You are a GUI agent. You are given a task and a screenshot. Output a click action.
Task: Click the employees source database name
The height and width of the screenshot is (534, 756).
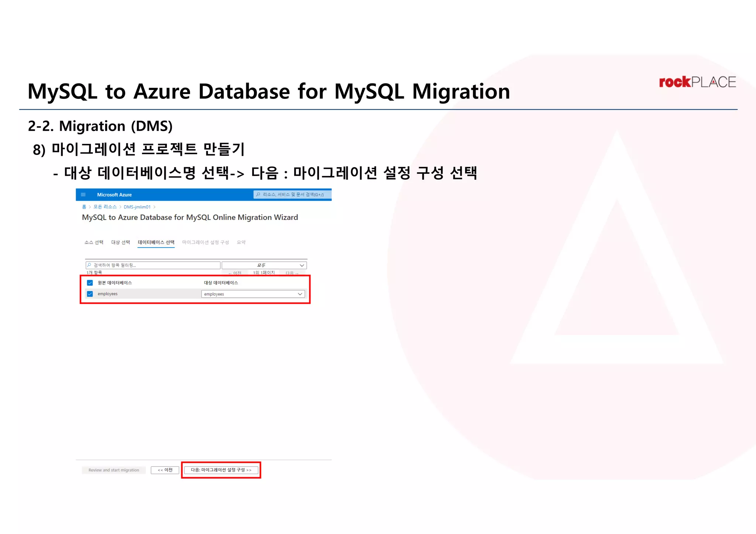coord(107,294)
